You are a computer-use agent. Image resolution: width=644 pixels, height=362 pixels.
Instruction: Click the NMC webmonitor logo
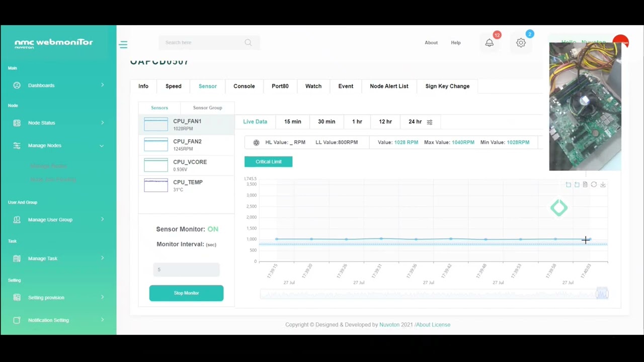pos(53,43)
